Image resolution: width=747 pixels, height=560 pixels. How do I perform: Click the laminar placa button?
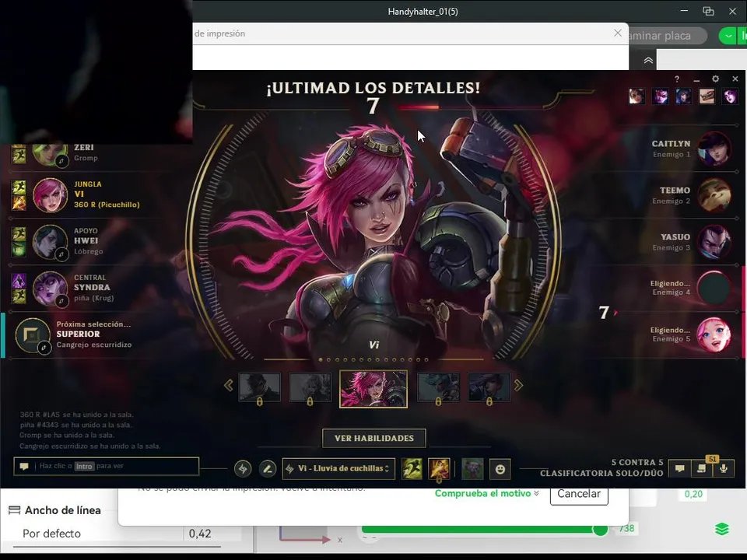(x=665, y=36)
